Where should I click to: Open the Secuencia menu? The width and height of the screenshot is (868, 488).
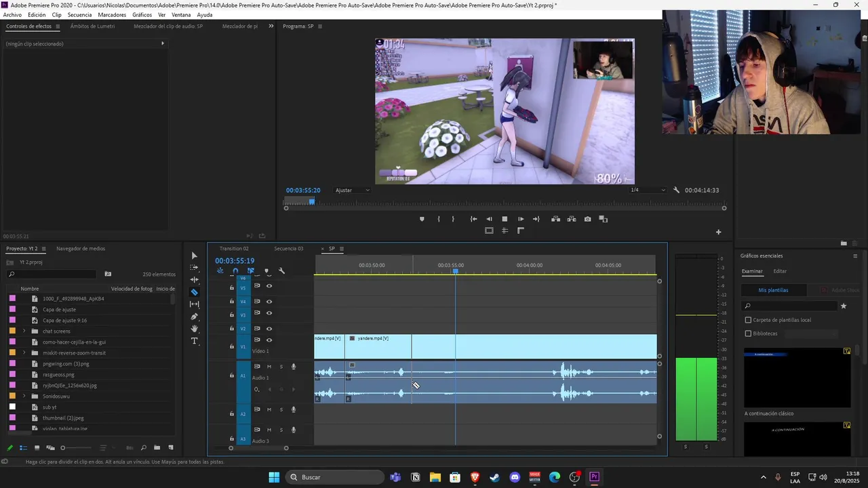click(x=79, y=15)
